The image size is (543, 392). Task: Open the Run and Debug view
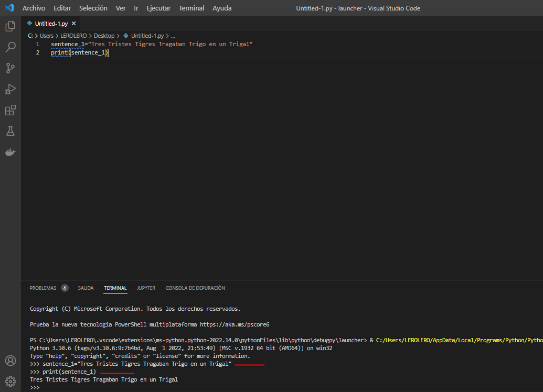coord(10,89)
